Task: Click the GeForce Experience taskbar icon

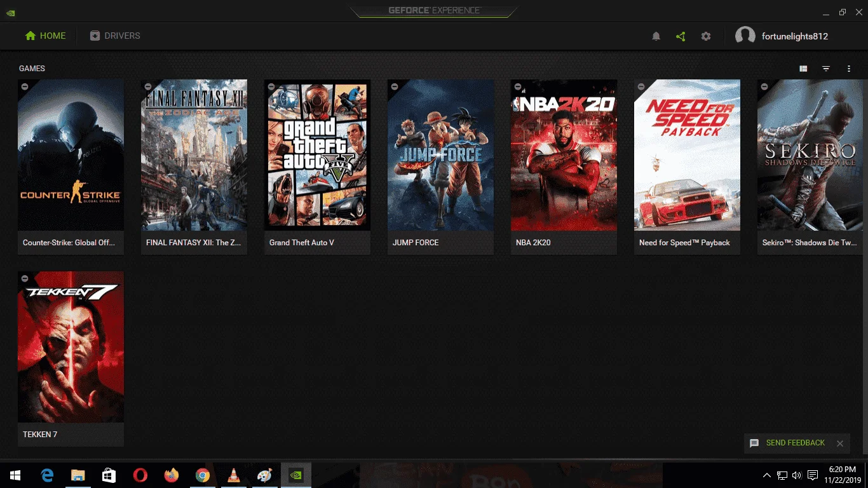Action: pyautogui.click(x=296, y=475)
